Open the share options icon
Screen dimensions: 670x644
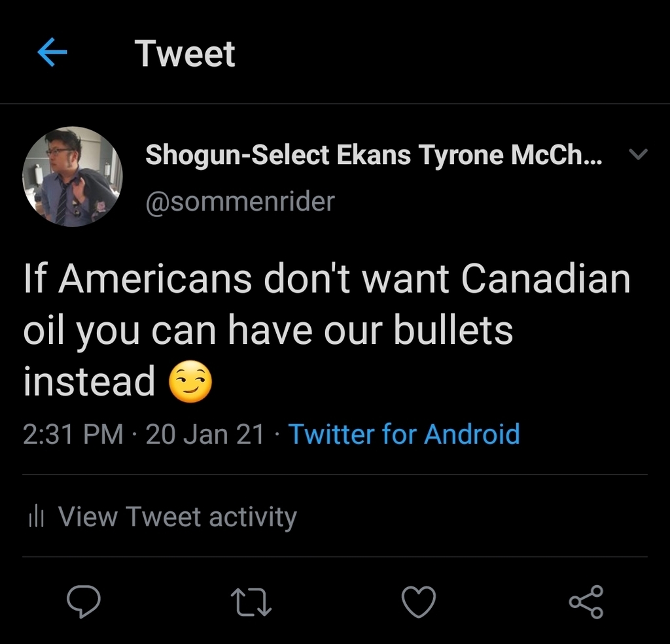(586, 602)
